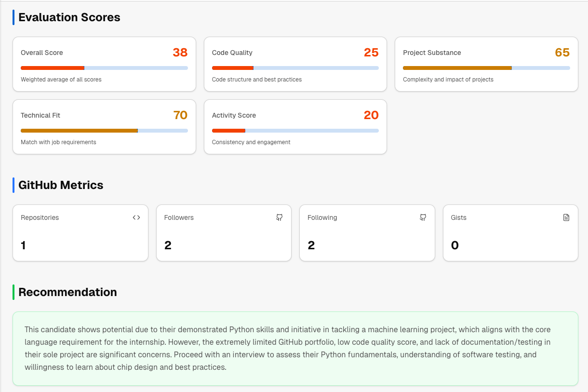Click the code icon in Repositories card
This screenshot has width=588, height=392.
[136, 217]
